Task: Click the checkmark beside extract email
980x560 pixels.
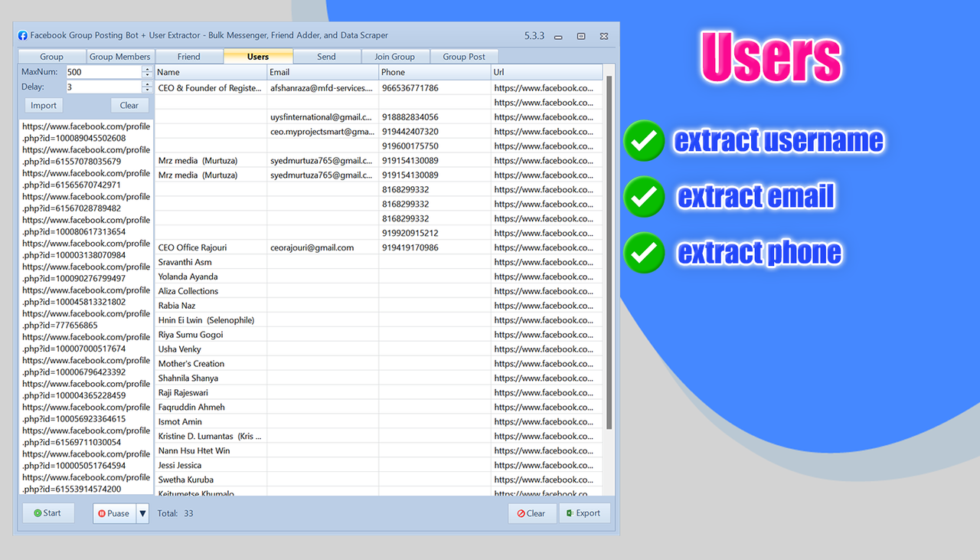Action: tap(644, 197)
